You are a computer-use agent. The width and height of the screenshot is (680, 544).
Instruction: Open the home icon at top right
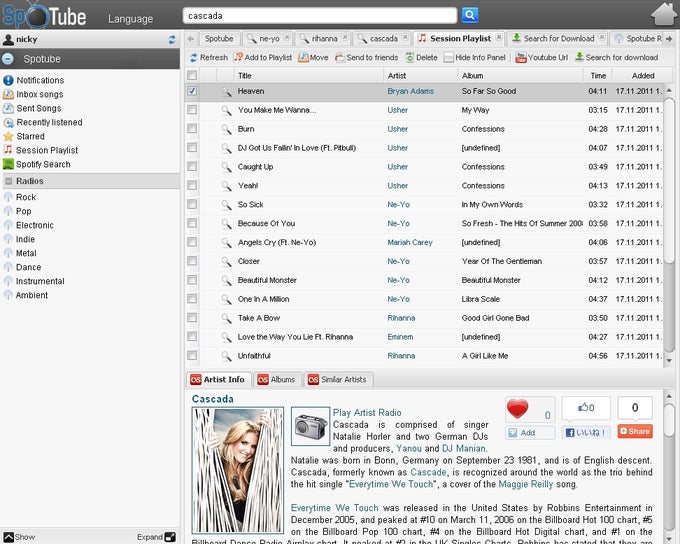click(x=664, y=14)
